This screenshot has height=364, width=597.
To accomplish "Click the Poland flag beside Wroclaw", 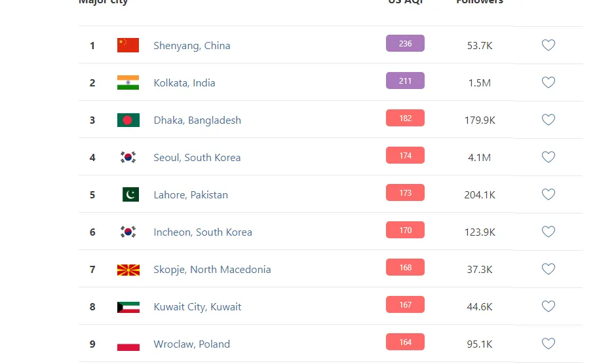I will pos(128,344).
